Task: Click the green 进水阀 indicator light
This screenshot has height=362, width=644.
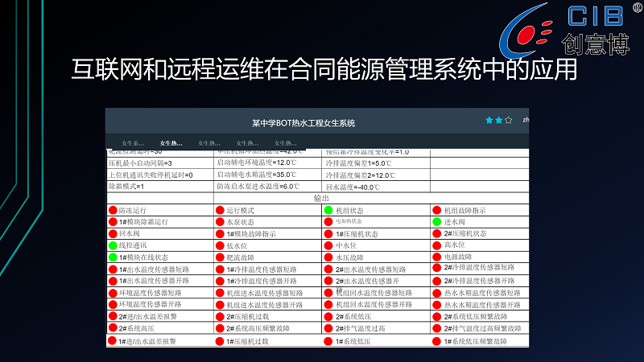Action: 436,222
